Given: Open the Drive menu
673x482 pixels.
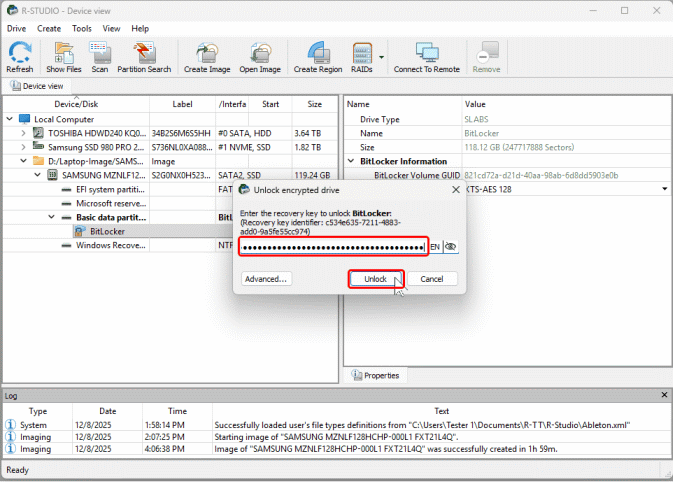Looking at the screenshot, I should tap(16, 28).
